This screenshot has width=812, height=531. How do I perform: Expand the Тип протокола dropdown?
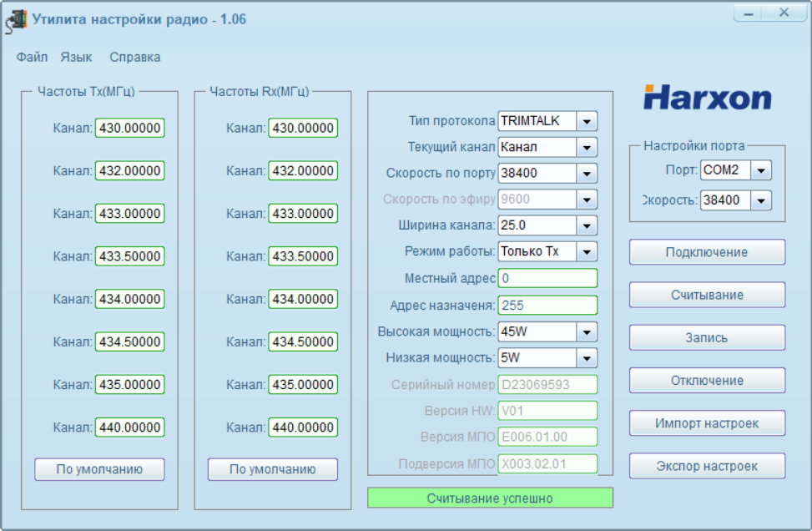[587, 121]
